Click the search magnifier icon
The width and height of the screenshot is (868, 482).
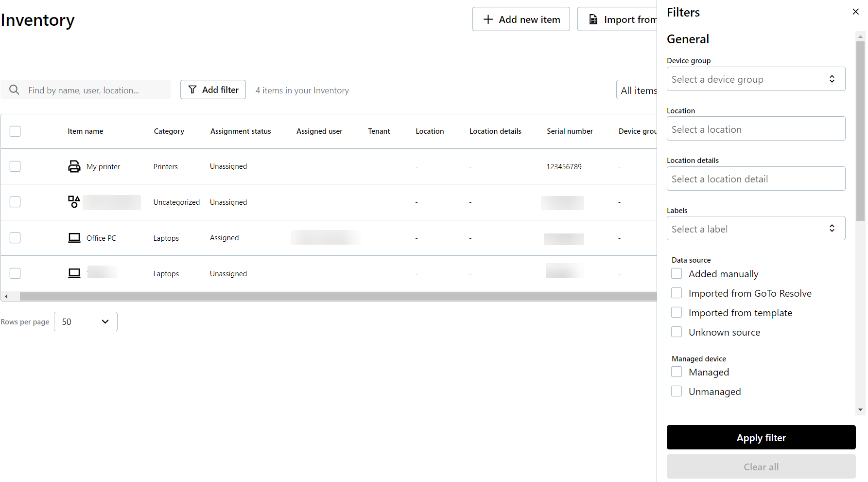click(14, 89)
